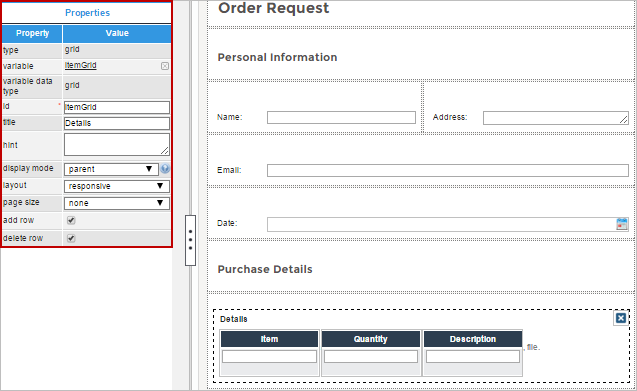Viewport: 637px width, 391px height.
Task: Click the Date: field label
Action: (x=227, y=223)
